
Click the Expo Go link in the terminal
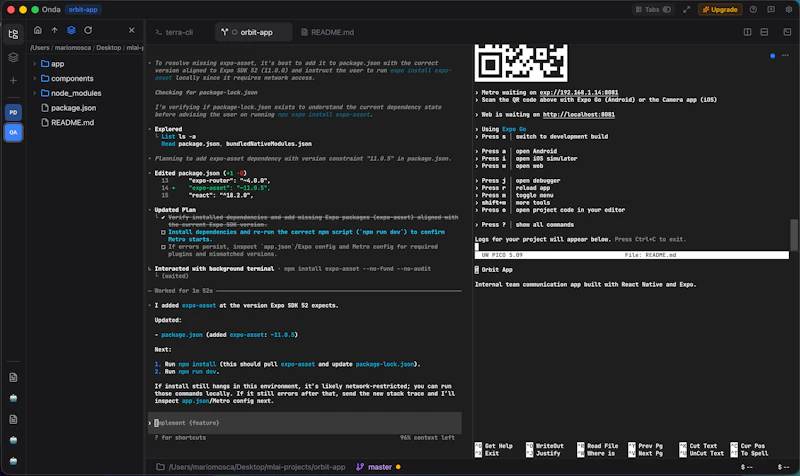click(514, 130)
